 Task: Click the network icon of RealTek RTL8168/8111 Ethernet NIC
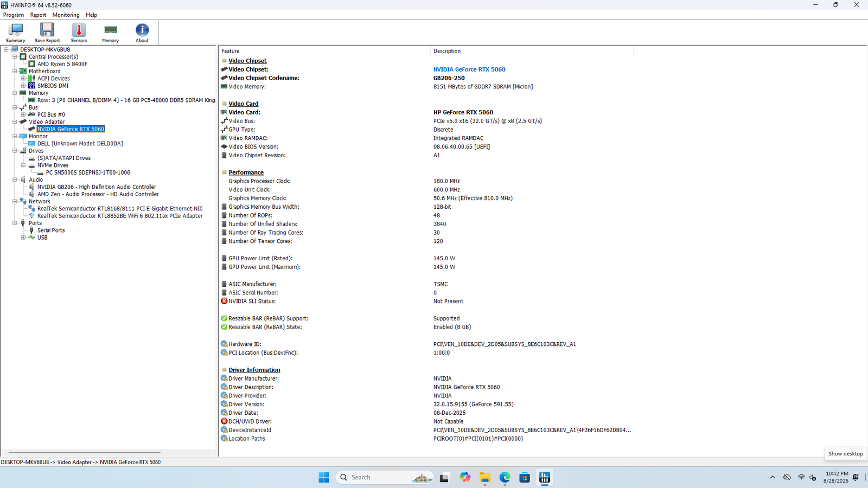coord(31,209)
